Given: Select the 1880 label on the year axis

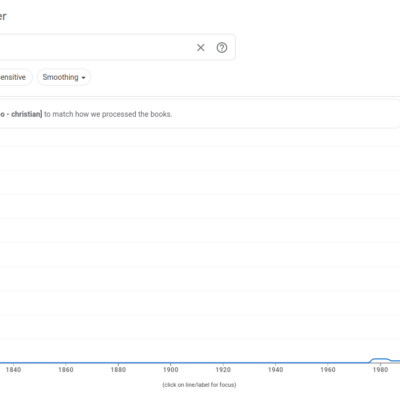Looking at the screenshot, I should (x=118, y=370).
